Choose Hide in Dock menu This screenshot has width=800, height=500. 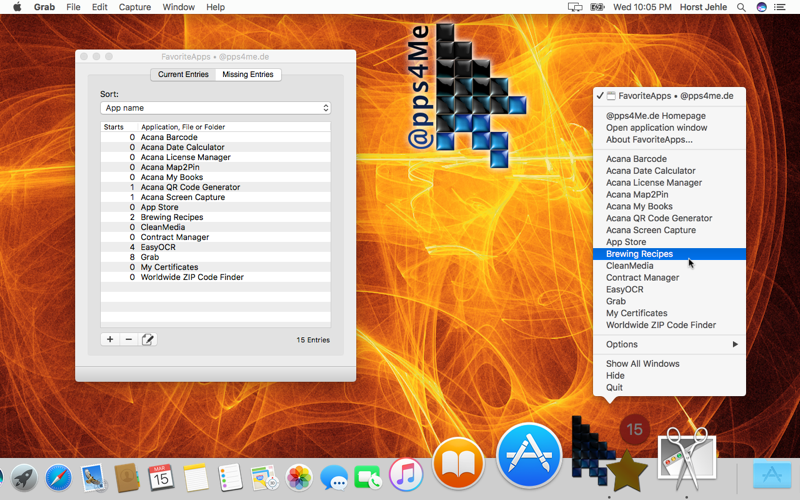tap(669, 376)
